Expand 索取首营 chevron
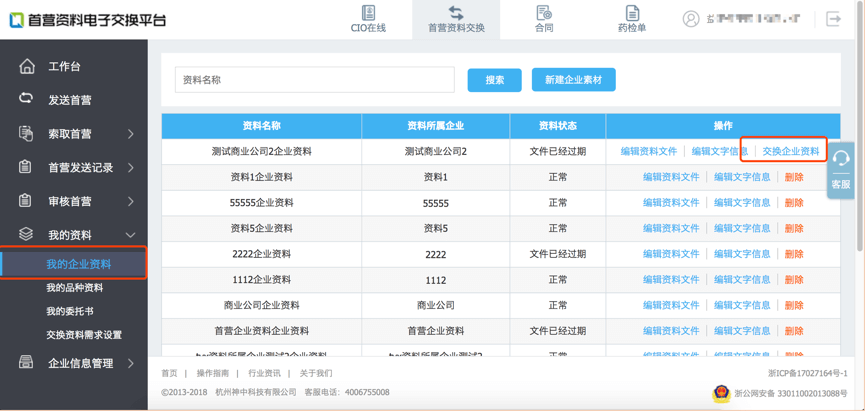Screen dimensions: 865x411 coord(131,134)
